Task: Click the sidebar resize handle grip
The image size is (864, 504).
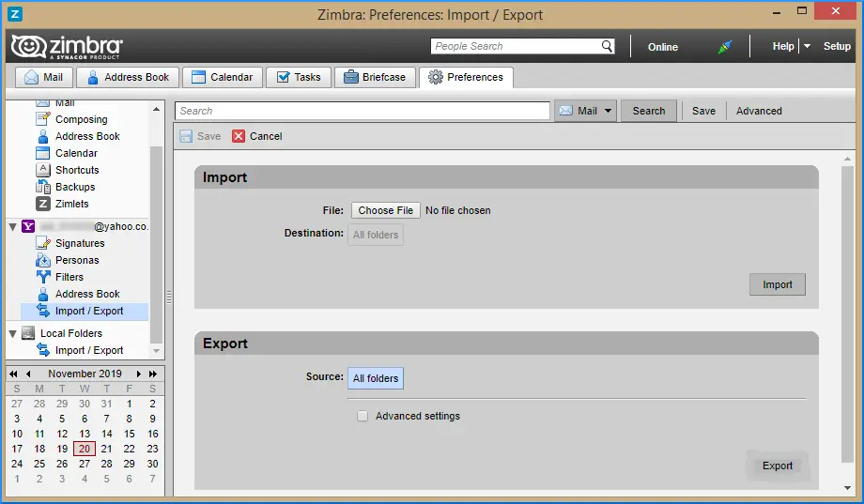Action: coord(169,298)
